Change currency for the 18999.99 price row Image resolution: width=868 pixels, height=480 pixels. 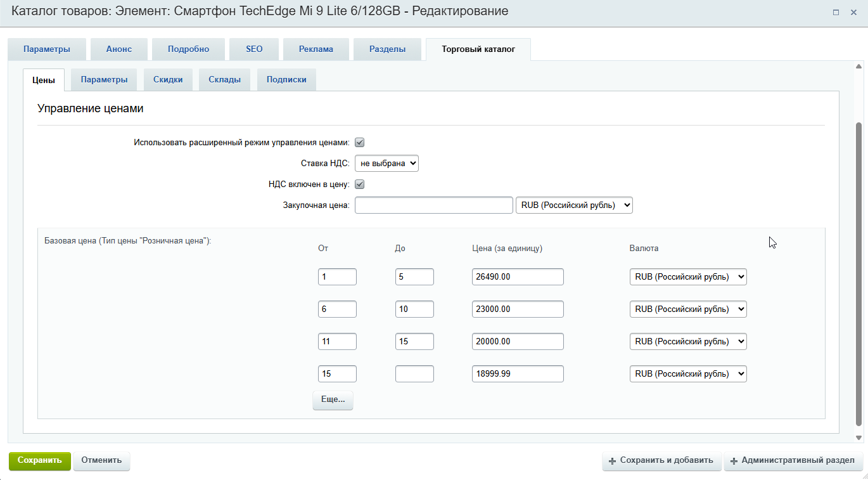tap(688, 374)
